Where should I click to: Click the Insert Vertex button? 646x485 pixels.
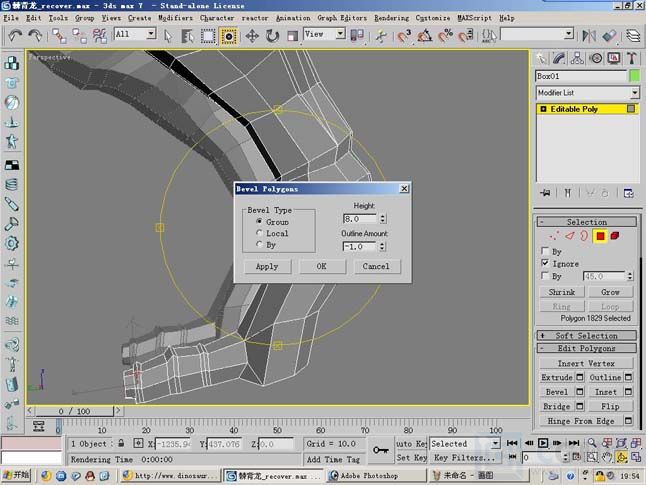(586, 363)
